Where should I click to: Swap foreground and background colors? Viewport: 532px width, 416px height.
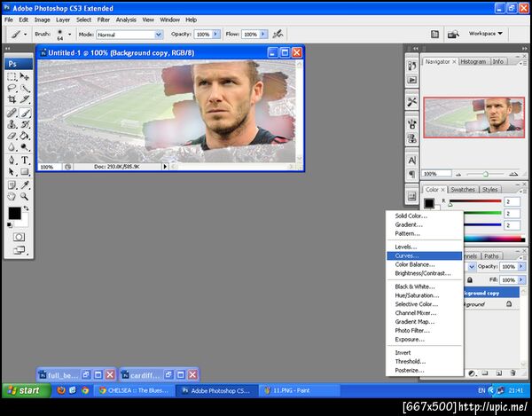click(26, 208)
